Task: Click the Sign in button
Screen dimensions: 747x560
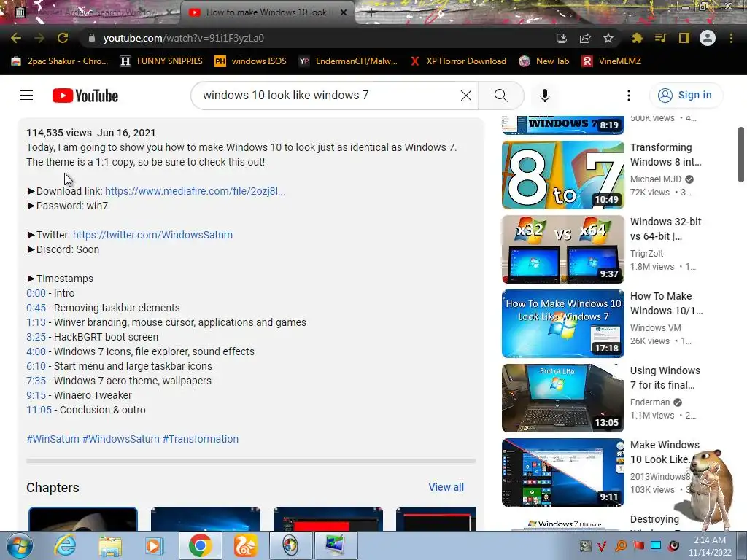Action: click(686, 96)
